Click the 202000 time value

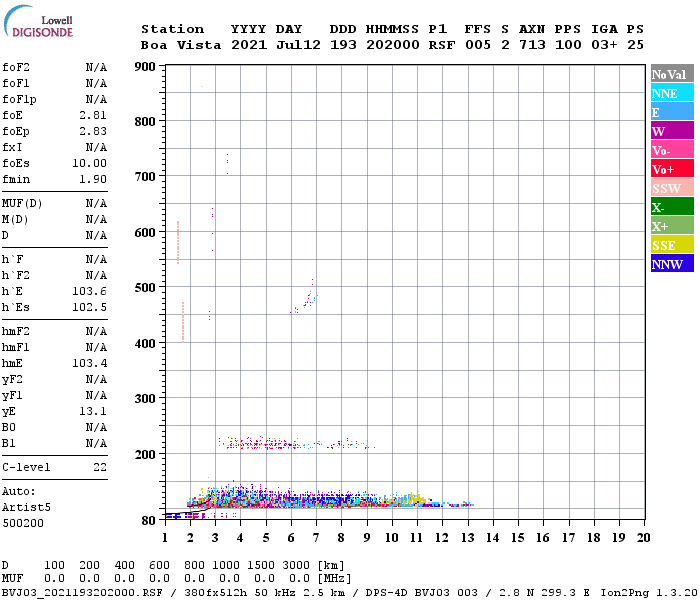(393, 45)
